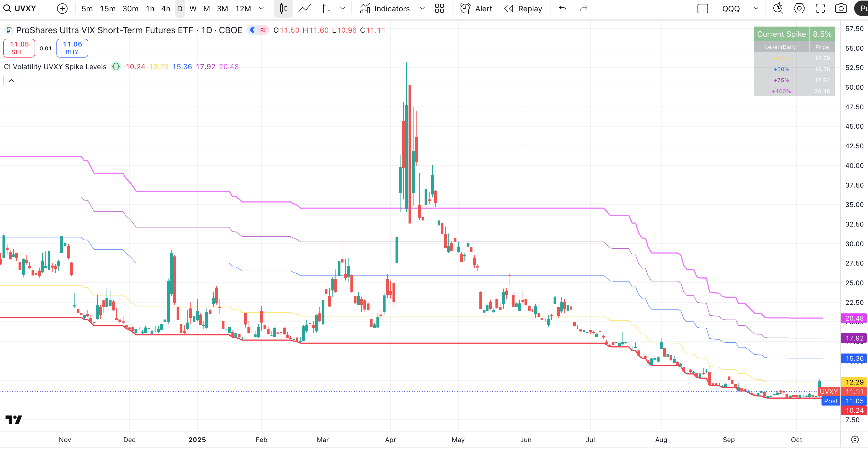Collapse the indicator legend chevron
Image resolution: width=868 pixels, height=452 pixels.
(11, 80)
